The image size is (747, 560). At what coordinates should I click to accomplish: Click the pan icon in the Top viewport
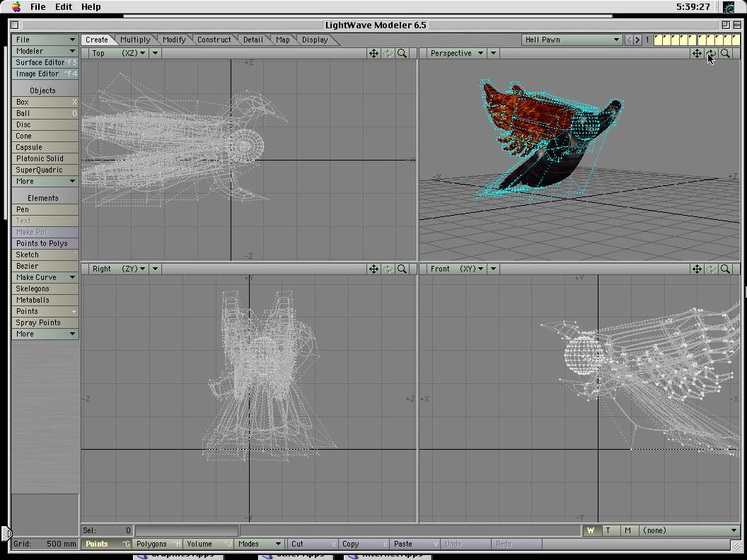[373, 53]
